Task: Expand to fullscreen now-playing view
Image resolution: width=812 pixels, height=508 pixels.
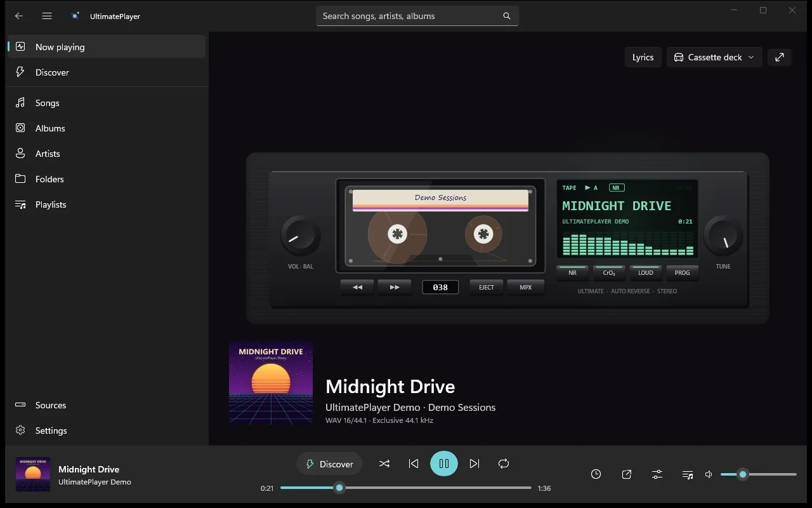Action: [x=780, y=57]
